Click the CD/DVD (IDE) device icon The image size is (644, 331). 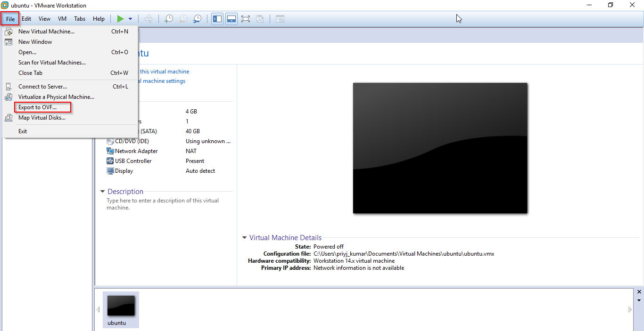pyautogui.click(x=110, y=141)
